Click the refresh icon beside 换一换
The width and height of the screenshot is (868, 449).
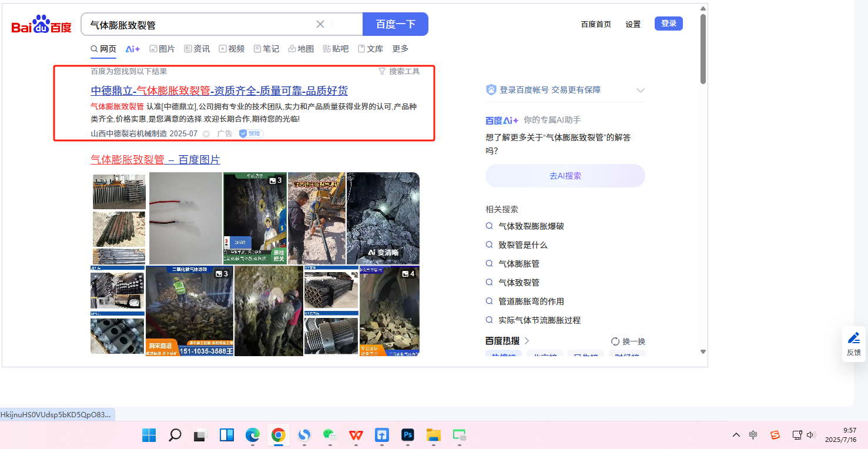tap(615, 341)
